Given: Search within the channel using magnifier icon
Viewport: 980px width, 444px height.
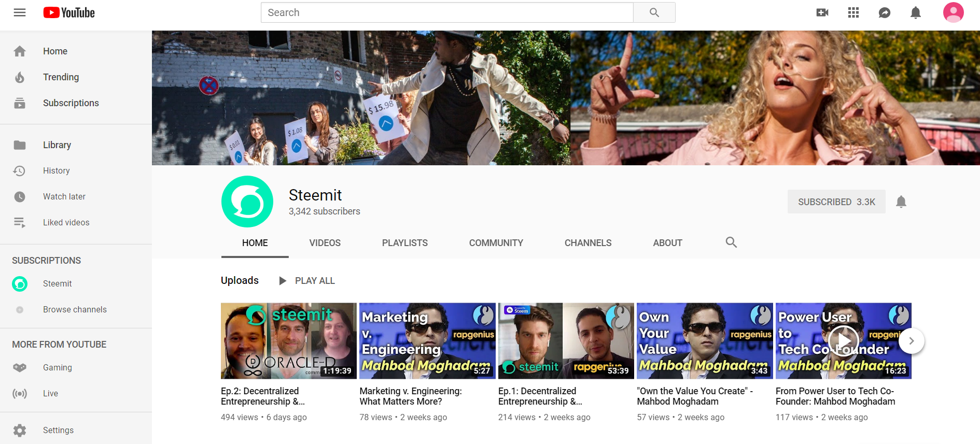Looking at the screenshot, I should [x=731, y=242].
